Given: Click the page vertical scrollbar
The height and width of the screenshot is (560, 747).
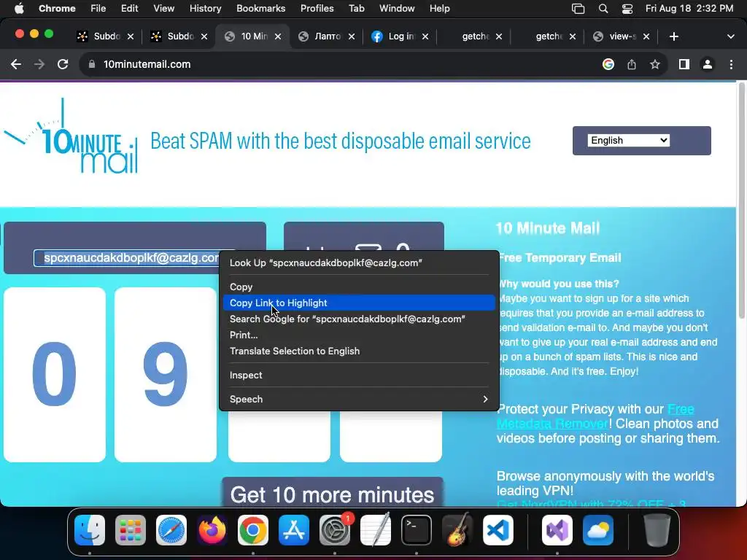Looking at the screenshot, I should (x=741, y=200).
